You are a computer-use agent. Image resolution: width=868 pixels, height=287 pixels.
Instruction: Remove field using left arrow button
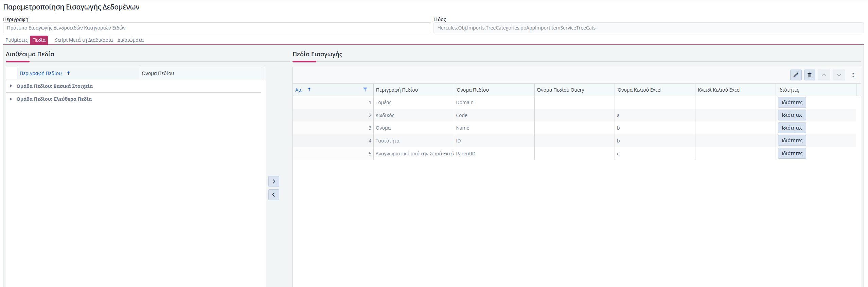click(x=273, y=195)
